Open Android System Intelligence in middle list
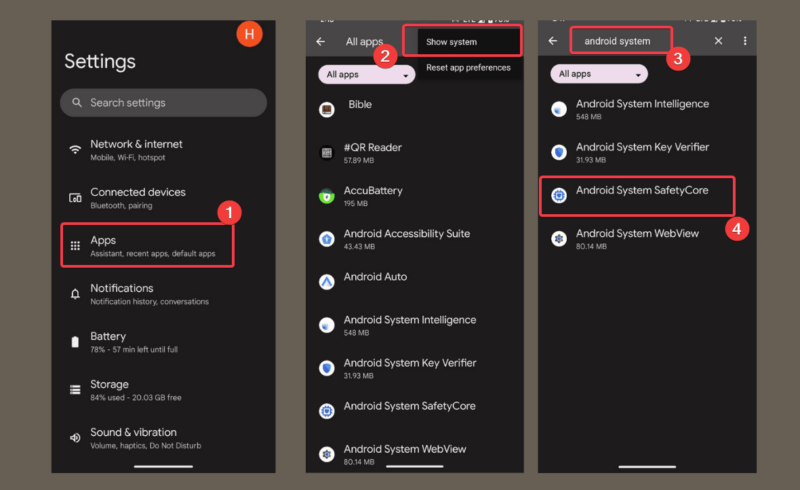Image resolution: width=800 pixels, height=490 pixels. [x=414, y=325]
